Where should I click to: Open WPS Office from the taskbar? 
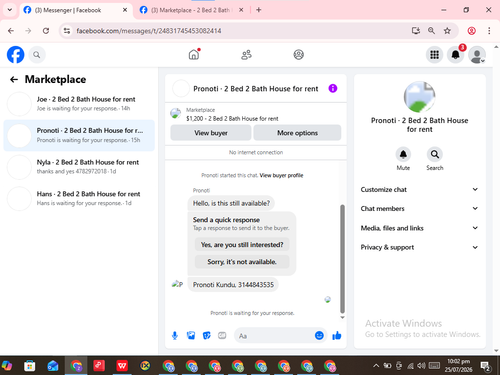[122, 366]
